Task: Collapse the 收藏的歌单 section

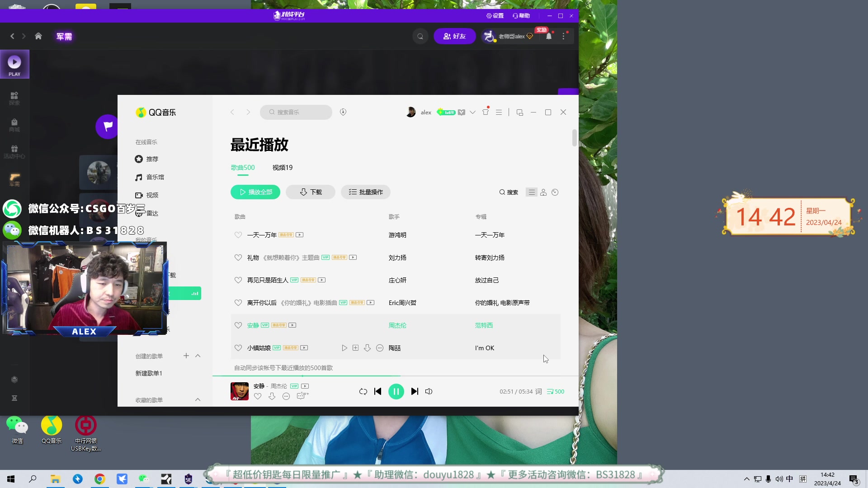Action: pyautogui.click(x=198, y=399)
